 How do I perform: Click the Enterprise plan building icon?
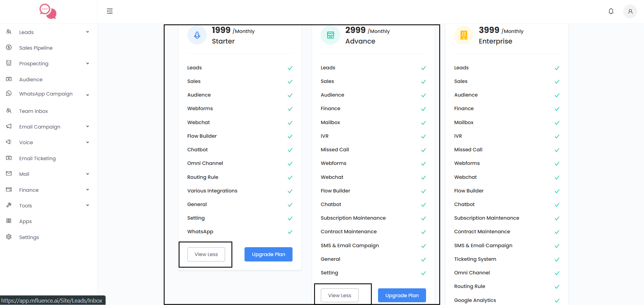pos(464,35)
